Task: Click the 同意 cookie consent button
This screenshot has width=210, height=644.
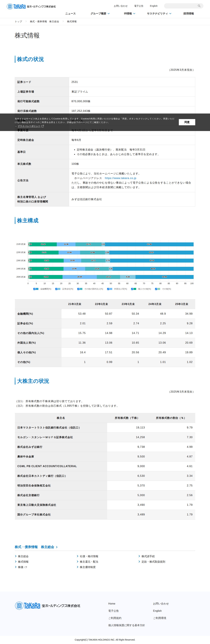Action: pyautogui.click(x=187, y=122)
